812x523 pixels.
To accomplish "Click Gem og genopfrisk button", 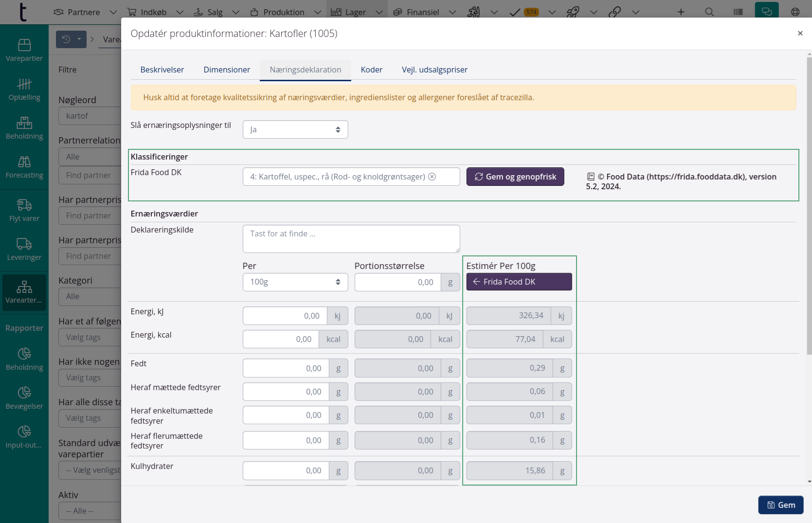I will (x=515, y=177).
